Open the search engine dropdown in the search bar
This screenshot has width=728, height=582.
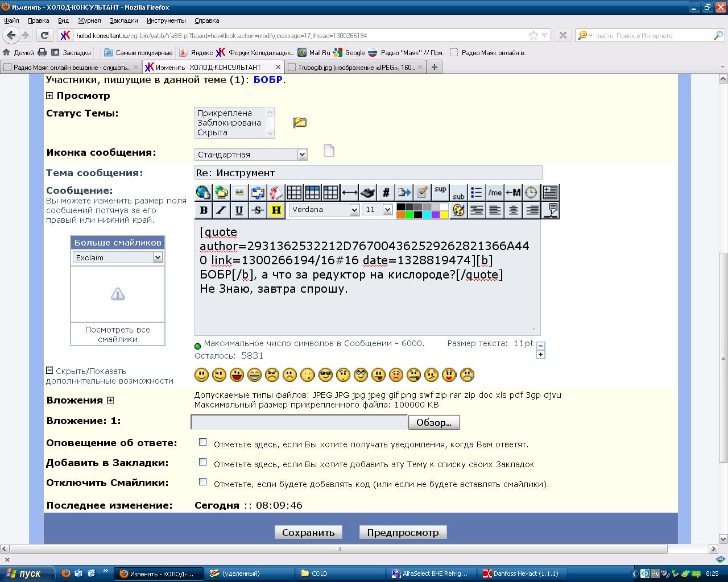(585, 35)
